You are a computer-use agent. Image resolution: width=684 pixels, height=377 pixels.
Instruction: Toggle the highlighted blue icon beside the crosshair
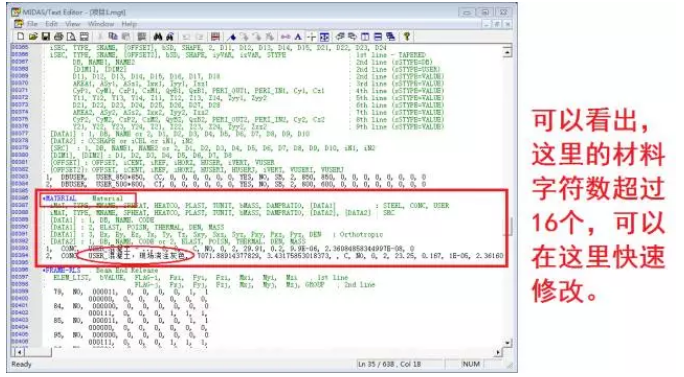tap(324, 37)
